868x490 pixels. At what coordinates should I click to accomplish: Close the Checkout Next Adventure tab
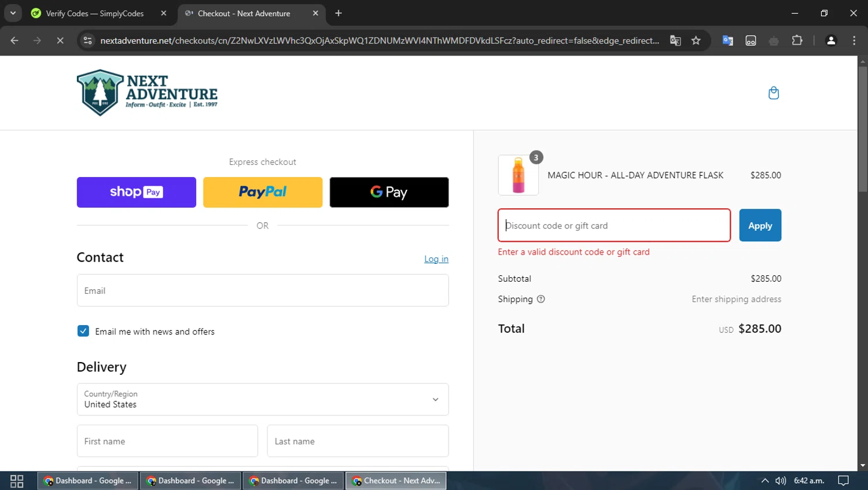click(x=315, y=13)
